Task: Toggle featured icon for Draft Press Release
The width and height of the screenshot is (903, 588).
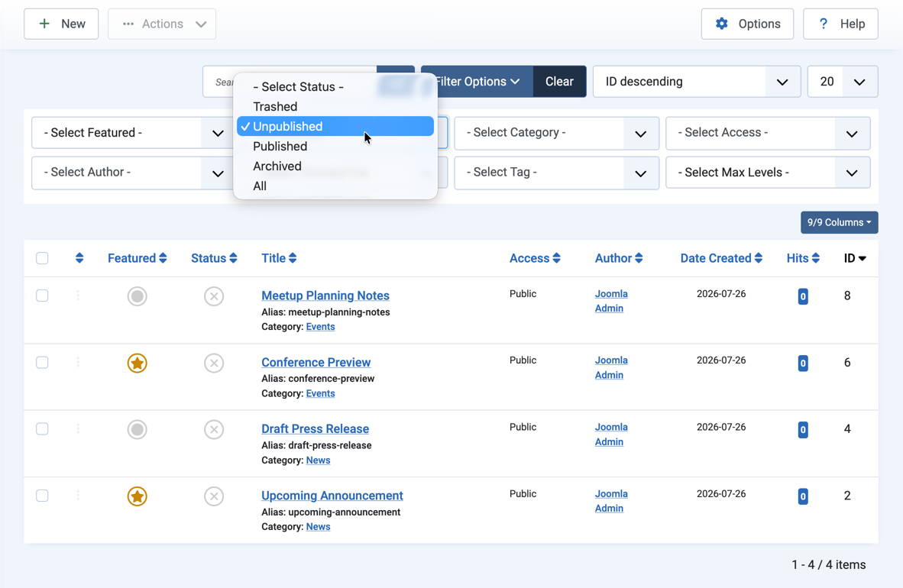Action: pos(137,430)
